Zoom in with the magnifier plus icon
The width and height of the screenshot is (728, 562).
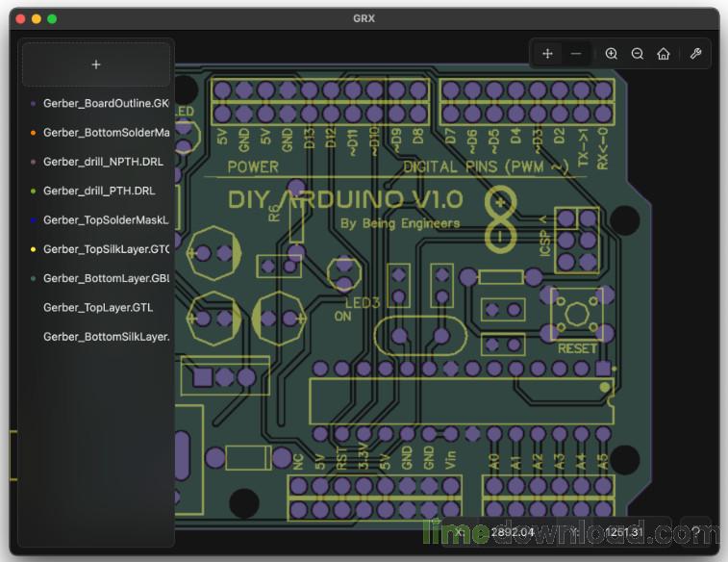(x=612, y=54)
